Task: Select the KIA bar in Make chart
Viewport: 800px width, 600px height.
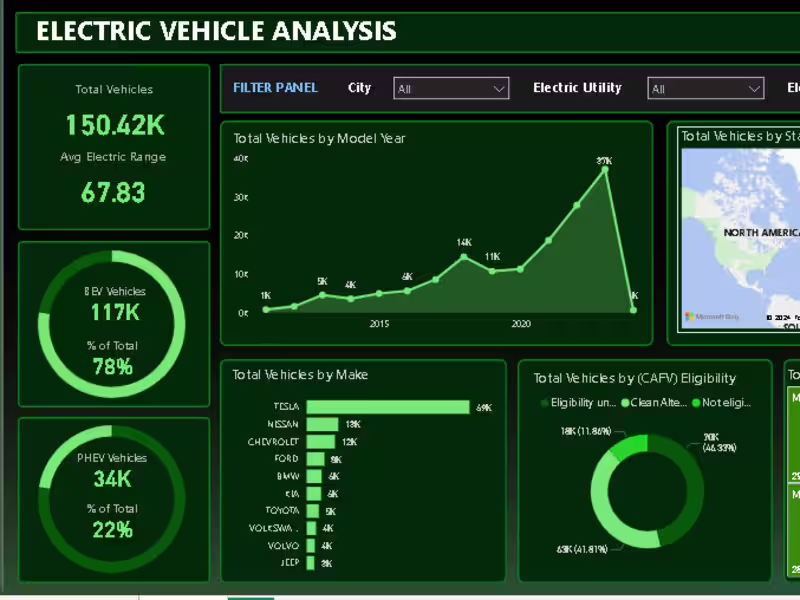Action: click(x=314, y=493)
